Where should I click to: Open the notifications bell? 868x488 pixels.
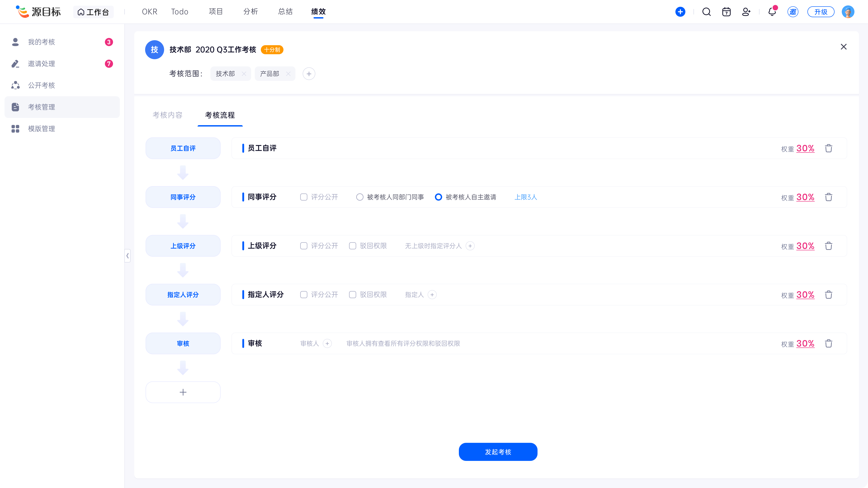pos(772,12)
